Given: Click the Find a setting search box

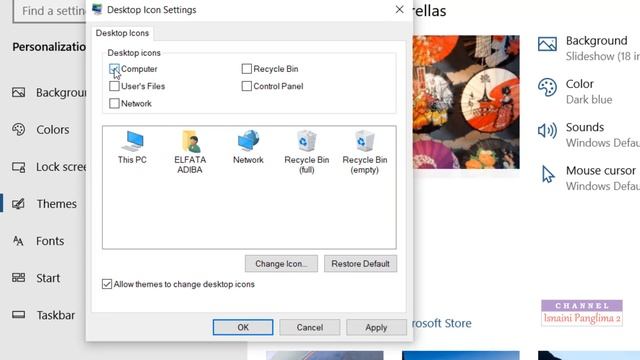Looking at the screenshot, I should (49, 11).
